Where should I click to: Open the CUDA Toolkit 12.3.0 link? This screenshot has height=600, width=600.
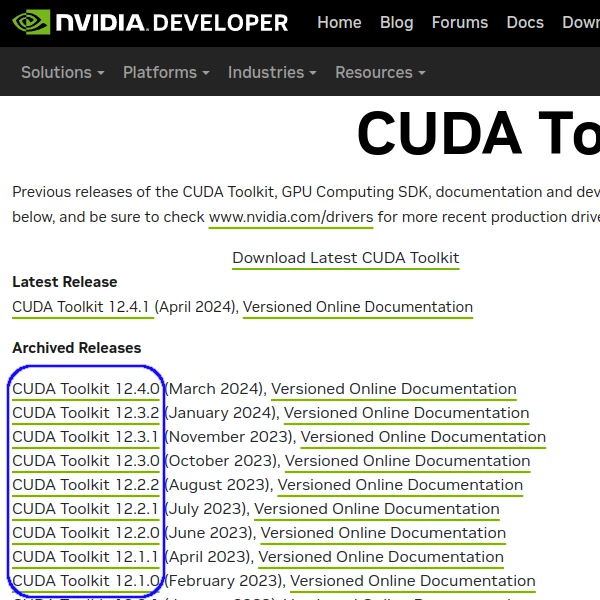(x=86, y=461)
